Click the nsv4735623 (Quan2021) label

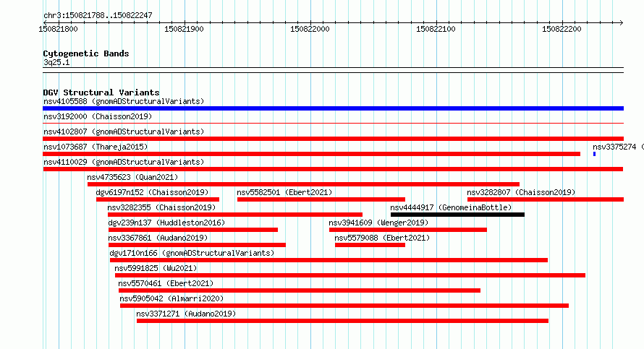click(132, 177)
